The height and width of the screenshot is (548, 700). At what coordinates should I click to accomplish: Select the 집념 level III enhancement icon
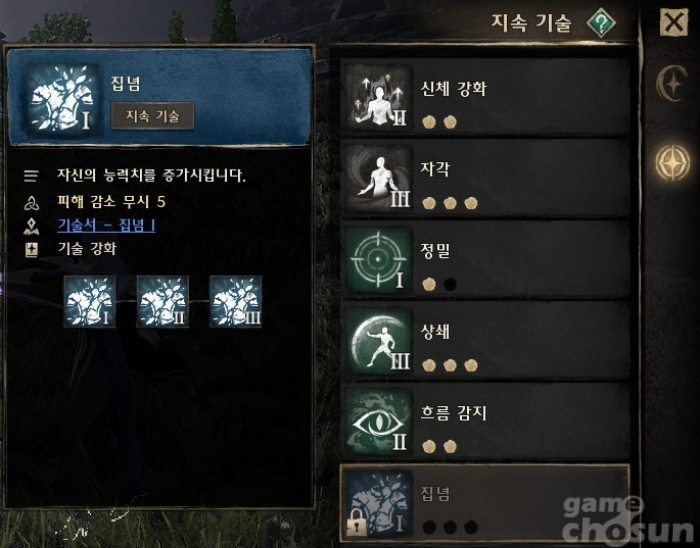[x=236, y=302]
